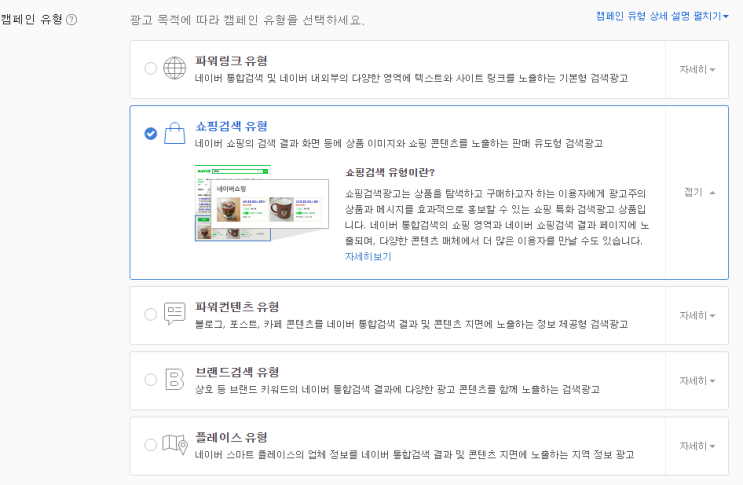Image resolution: width=743 pixels, height=485 pixels.
Task: Click the 플레이스 유형 title
Action: tap(231, 437)
